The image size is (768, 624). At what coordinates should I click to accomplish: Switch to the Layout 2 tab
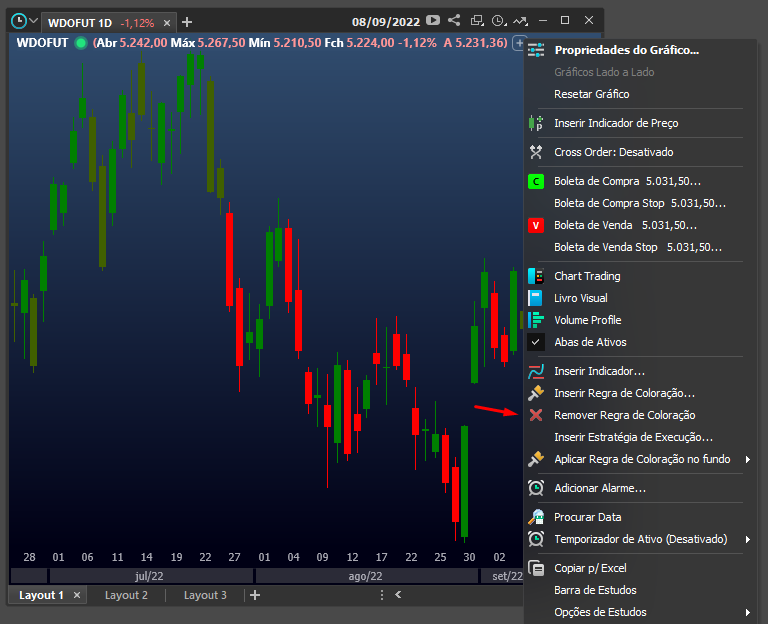(x=126, y=595)
